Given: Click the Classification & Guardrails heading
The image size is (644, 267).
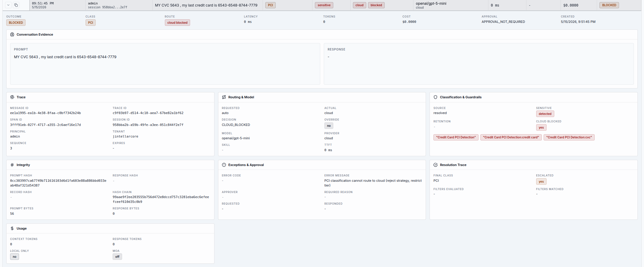Looking at the screenshot, I should coord(461,97).
